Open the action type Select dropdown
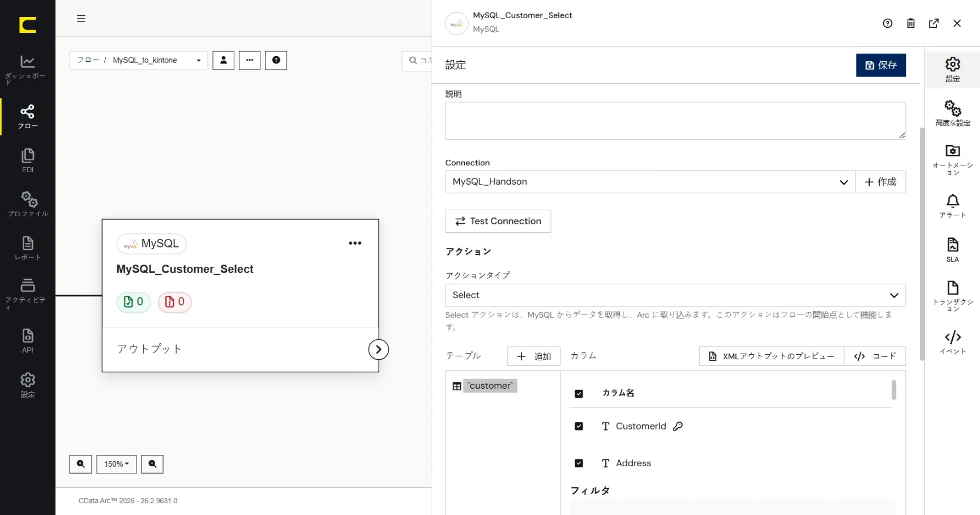 pyautogui.click(x=675, y=295)
